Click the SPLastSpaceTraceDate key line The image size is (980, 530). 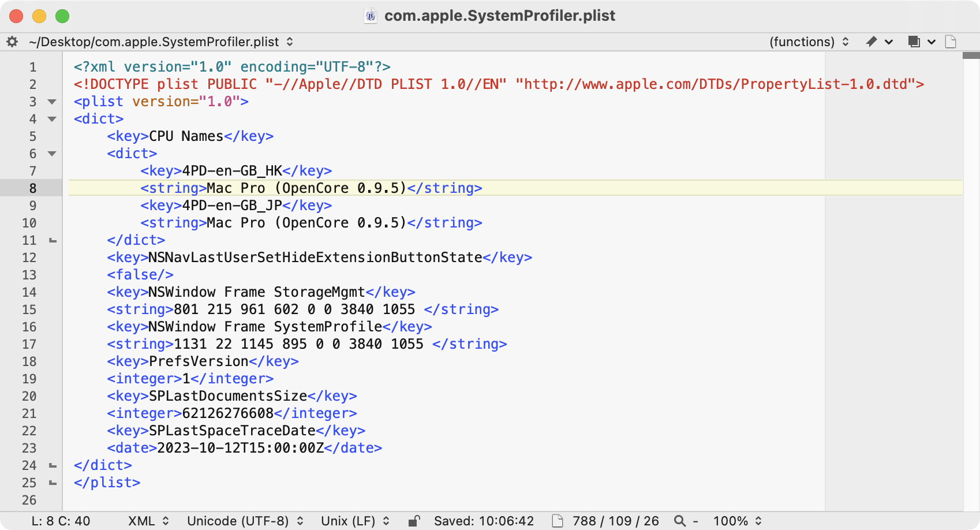(236, 431)
